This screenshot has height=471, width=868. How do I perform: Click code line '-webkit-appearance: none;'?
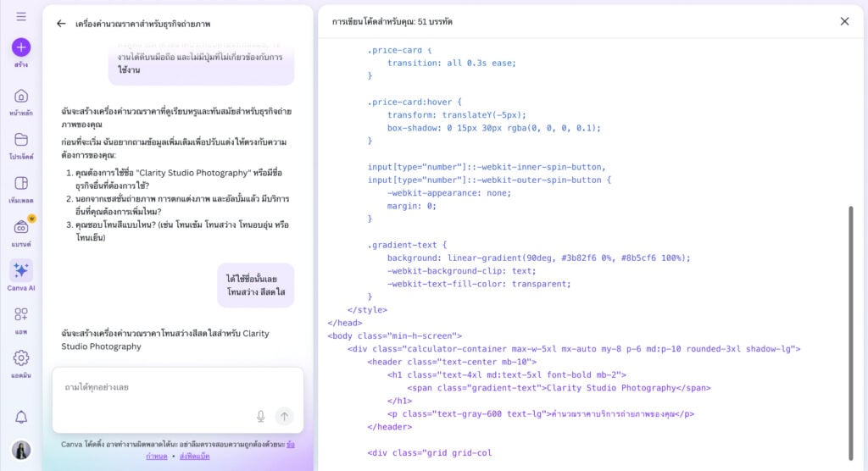coord(449,193)
